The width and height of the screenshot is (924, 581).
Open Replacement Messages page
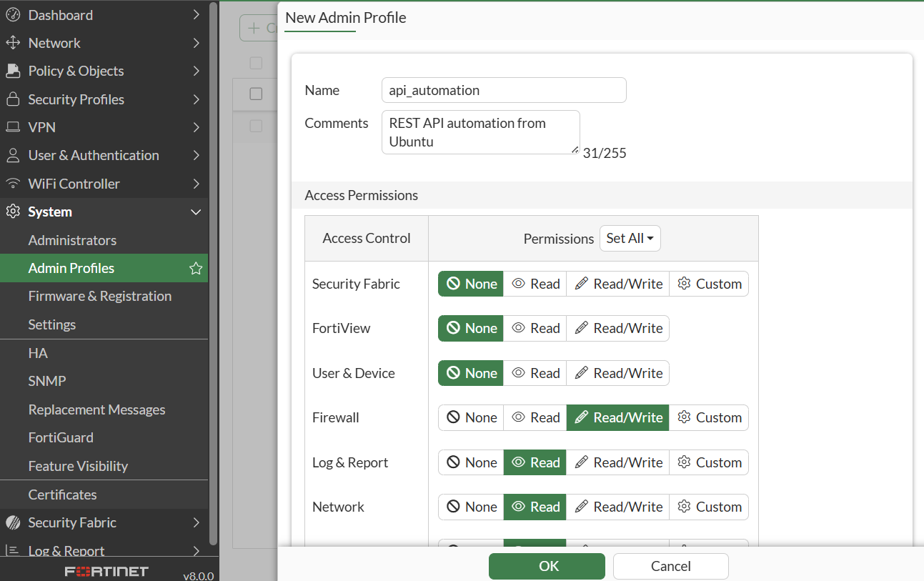click(x=104, y=409)
